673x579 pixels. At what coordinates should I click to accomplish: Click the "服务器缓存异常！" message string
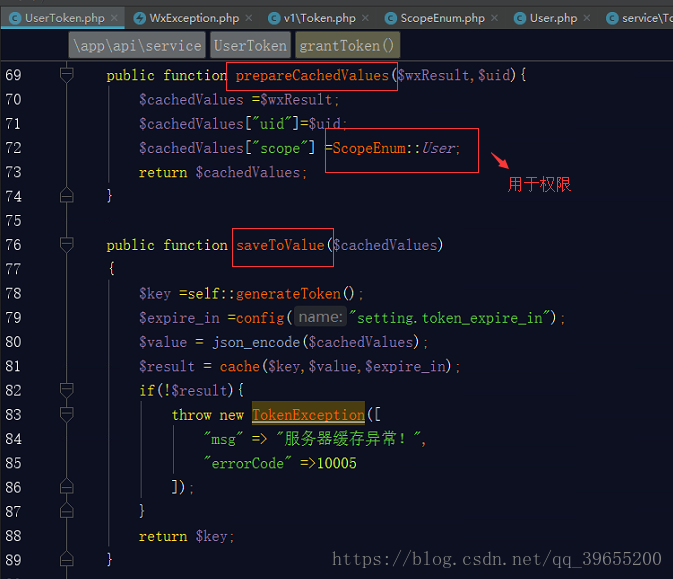348,439
